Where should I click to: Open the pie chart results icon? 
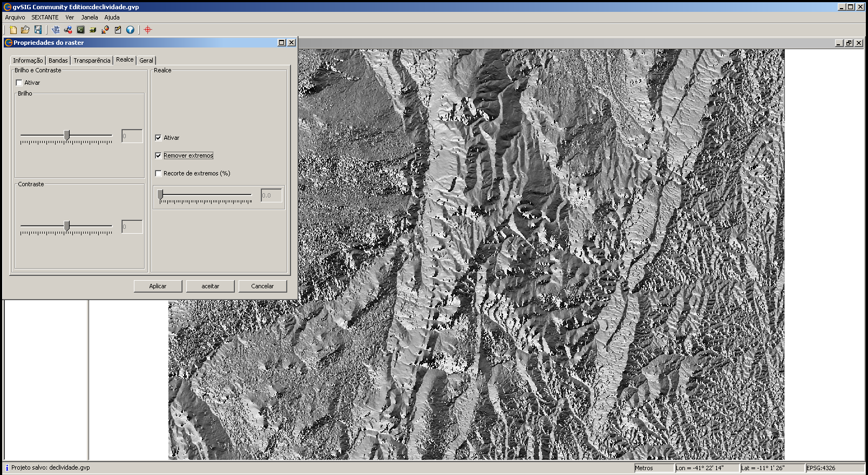tap(105, 30)
